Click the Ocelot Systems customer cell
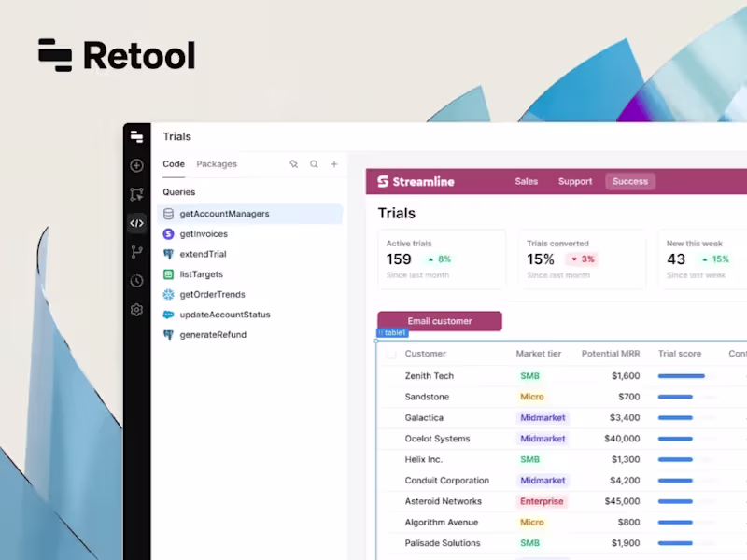 437,439
